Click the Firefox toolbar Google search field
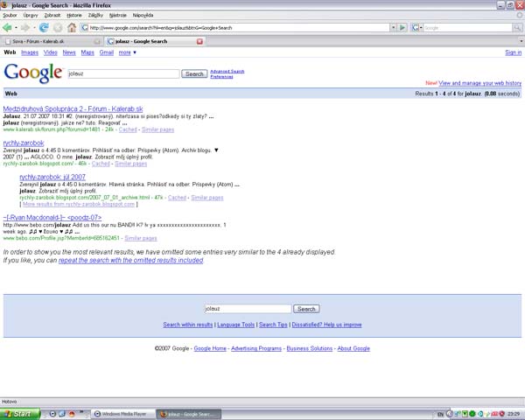This screenshot has height=420, width=525. click(468, 28)
